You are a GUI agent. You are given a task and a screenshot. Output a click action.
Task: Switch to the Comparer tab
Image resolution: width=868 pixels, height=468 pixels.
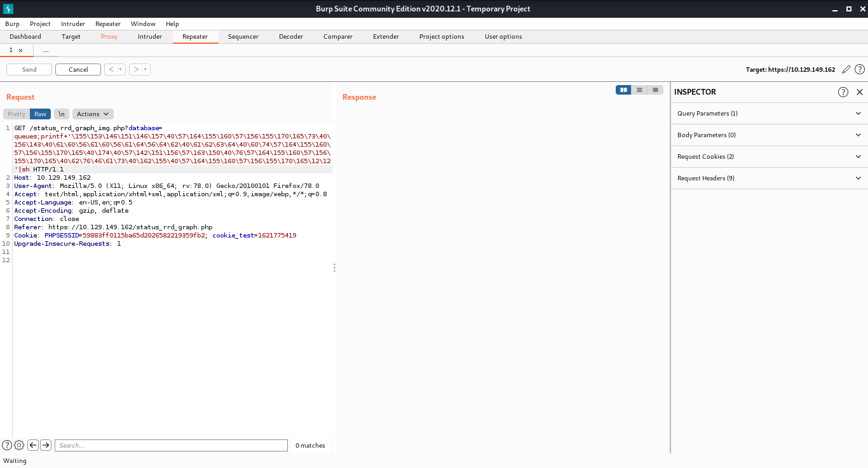pos(338,37)
